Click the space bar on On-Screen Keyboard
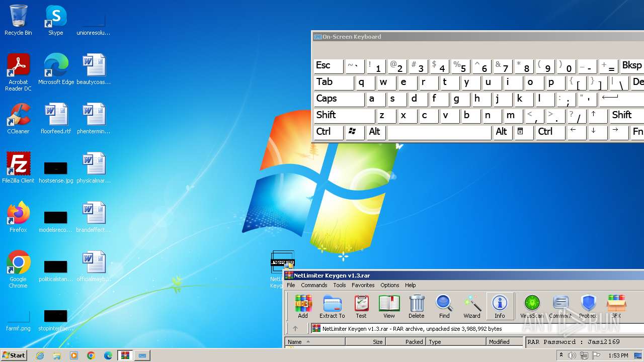The width and height of the screenshot is (644, 362). [x=439, y=132]
